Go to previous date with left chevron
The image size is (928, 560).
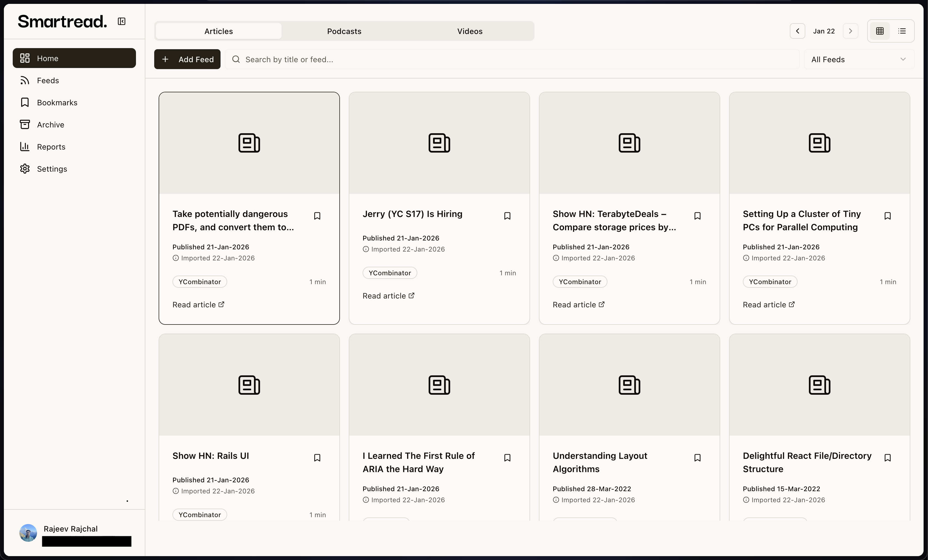[x=797, y=31]
